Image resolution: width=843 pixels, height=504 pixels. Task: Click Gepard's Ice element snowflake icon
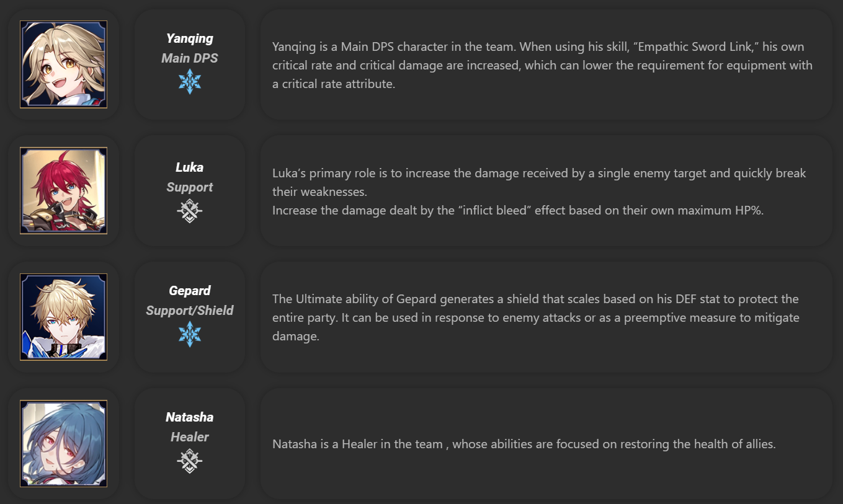click(190, 334)
